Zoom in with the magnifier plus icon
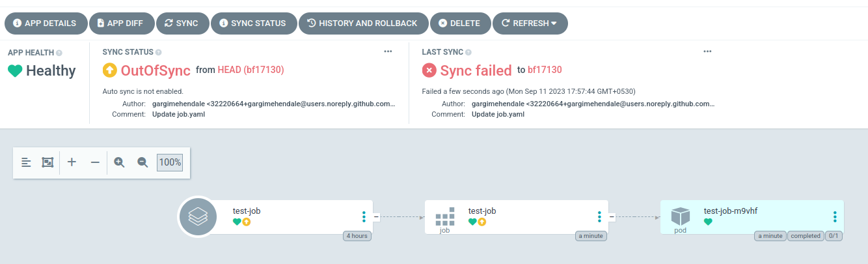 120,162
